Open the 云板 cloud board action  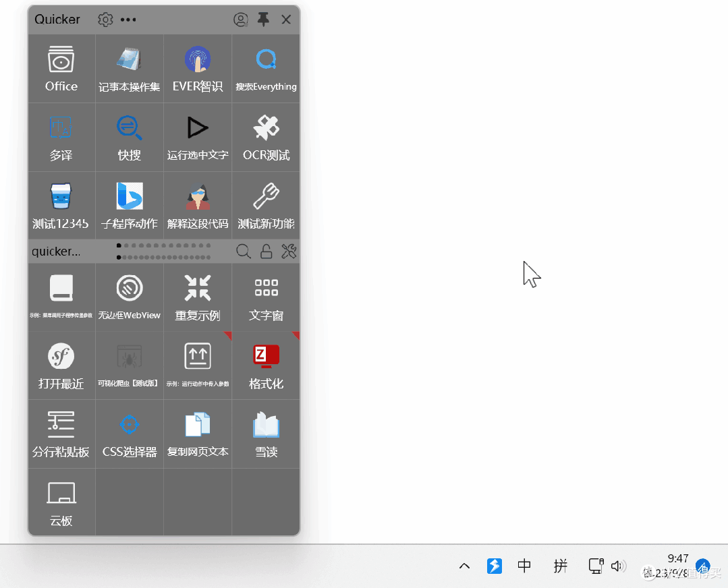61,502
